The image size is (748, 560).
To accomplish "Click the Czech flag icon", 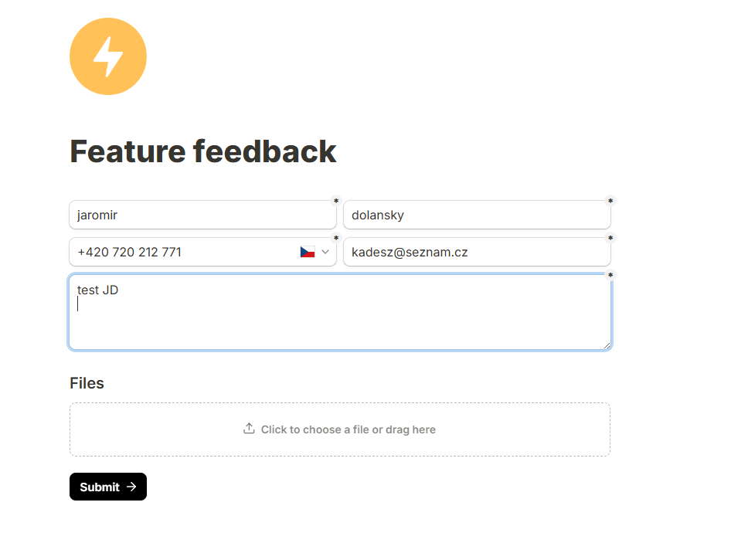I will coord(308,252).
